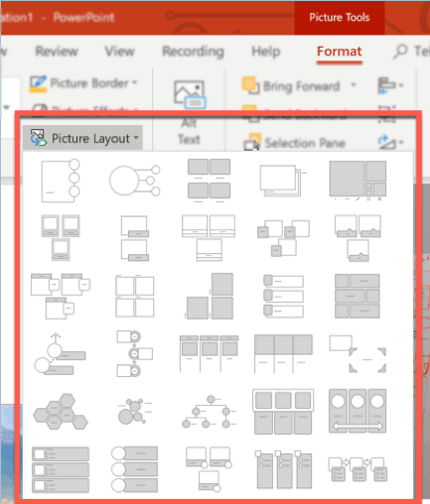Pick the four-square picture grid layout
The image size is (430, 504).
point(135,296)
